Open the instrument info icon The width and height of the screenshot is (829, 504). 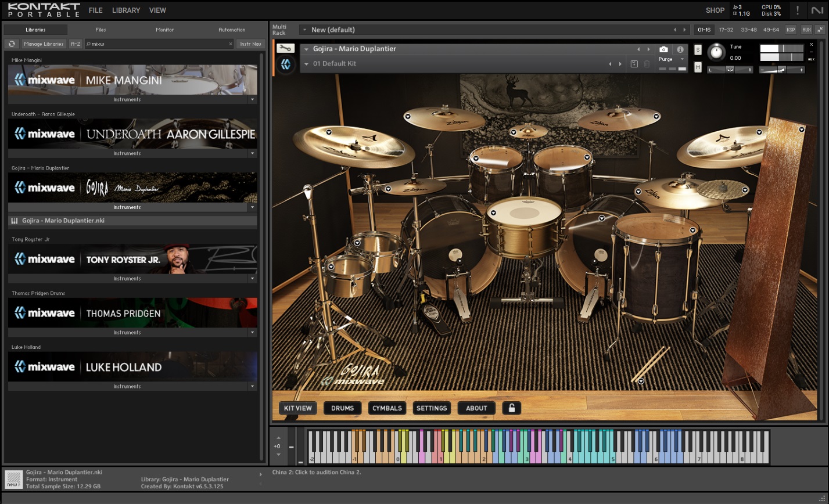point(680,50)
